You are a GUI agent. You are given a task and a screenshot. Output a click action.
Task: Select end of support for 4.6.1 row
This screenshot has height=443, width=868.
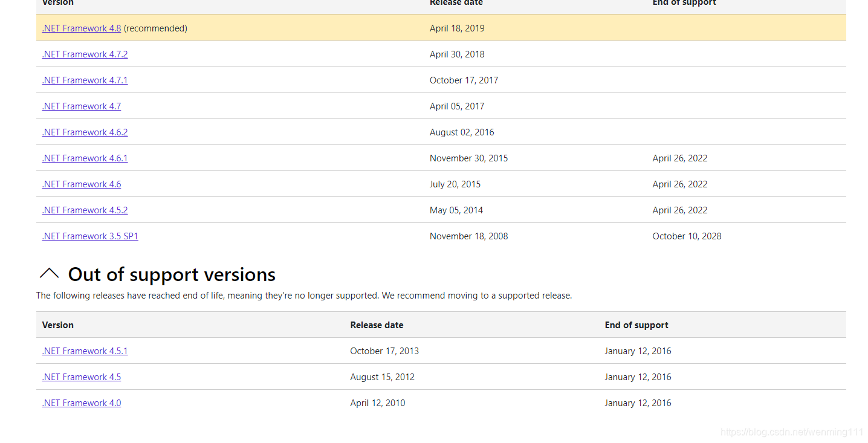pos(680,158)
